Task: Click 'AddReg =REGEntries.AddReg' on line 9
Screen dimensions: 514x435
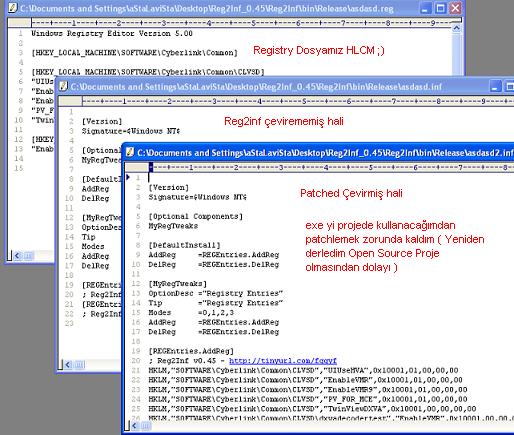Action: (214, 255)
